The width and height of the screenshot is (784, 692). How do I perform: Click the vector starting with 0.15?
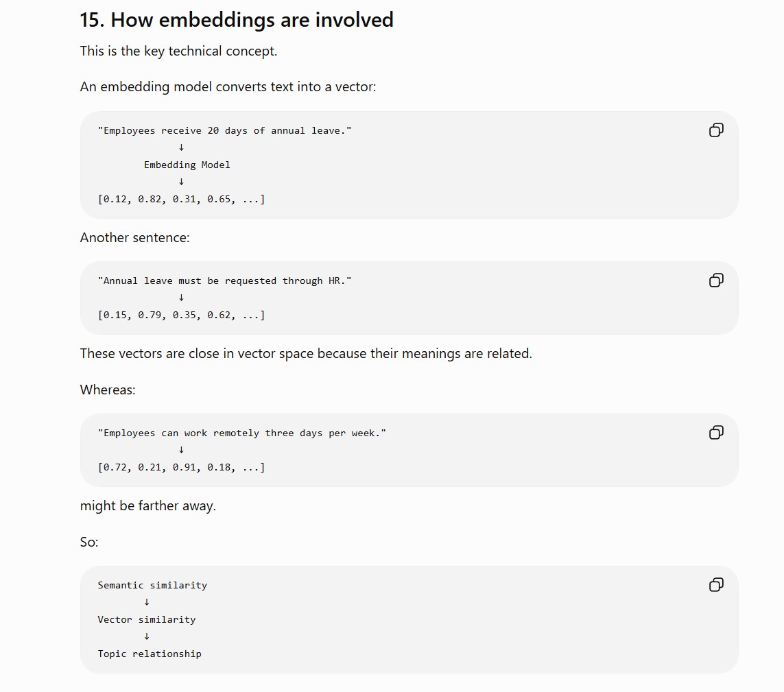(x=182, y=315)
